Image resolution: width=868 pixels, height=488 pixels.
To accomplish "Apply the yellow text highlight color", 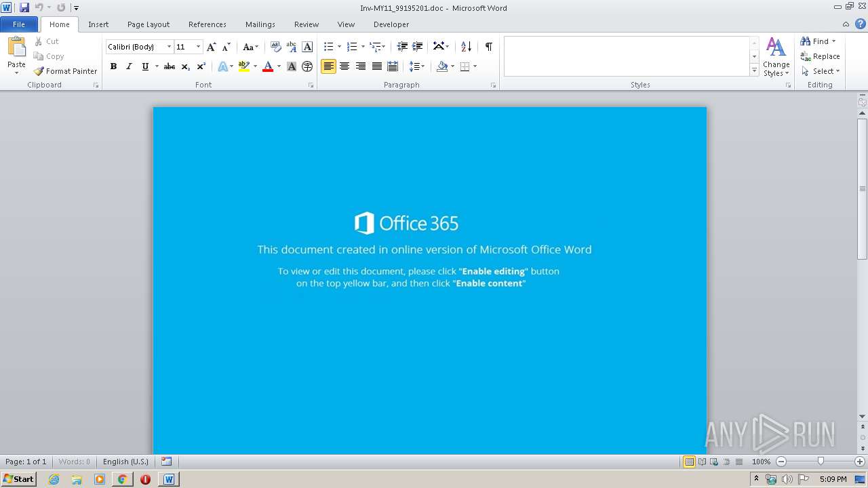I will pyautogui.click(x=244, y=66).
